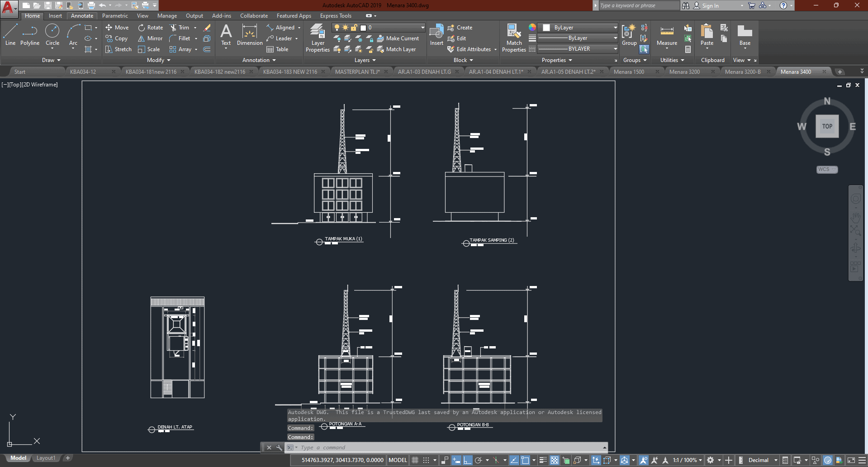The height and width of the screenshot is (467, 868).
Task: Toggle the drawing grid display
Action: (x=415, y=460)
